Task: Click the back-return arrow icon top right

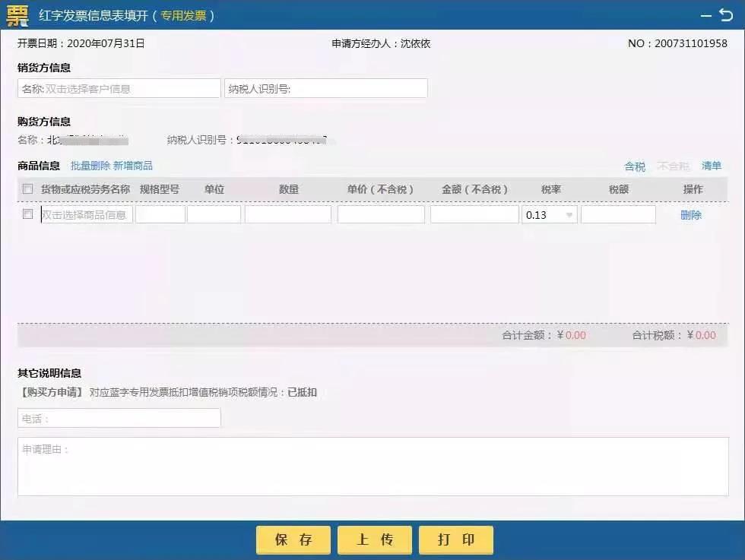Action: (728, 14)
